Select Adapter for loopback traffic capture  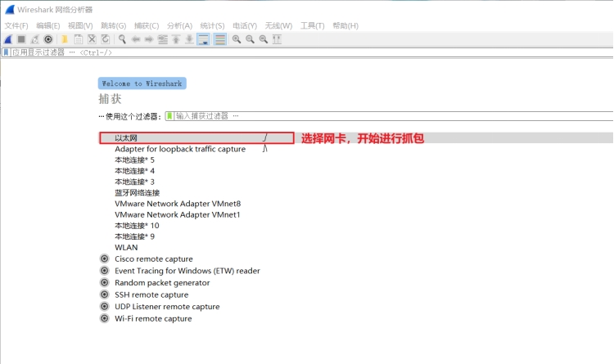180,149
